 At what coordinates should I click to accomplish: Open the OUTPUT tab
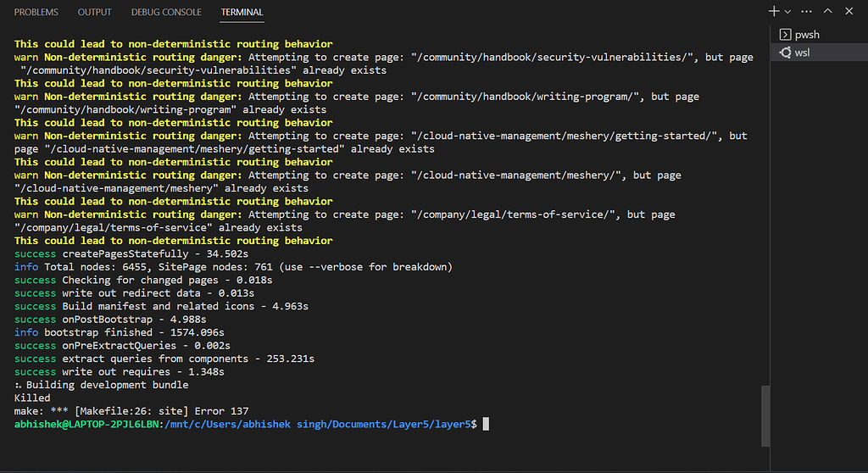tap(95, 12)
